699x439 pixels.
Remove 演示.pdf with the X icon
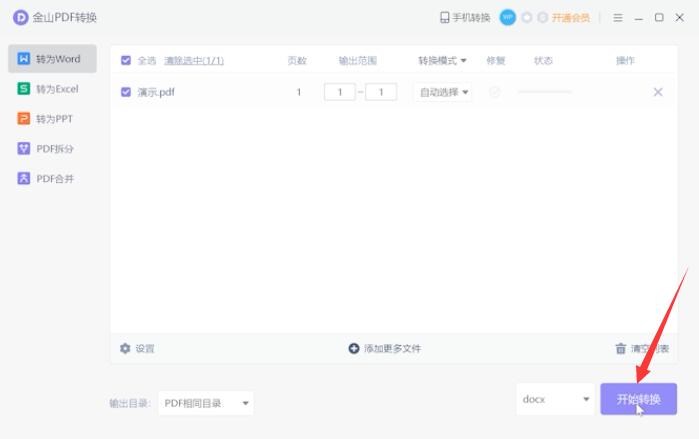[658, 92]
